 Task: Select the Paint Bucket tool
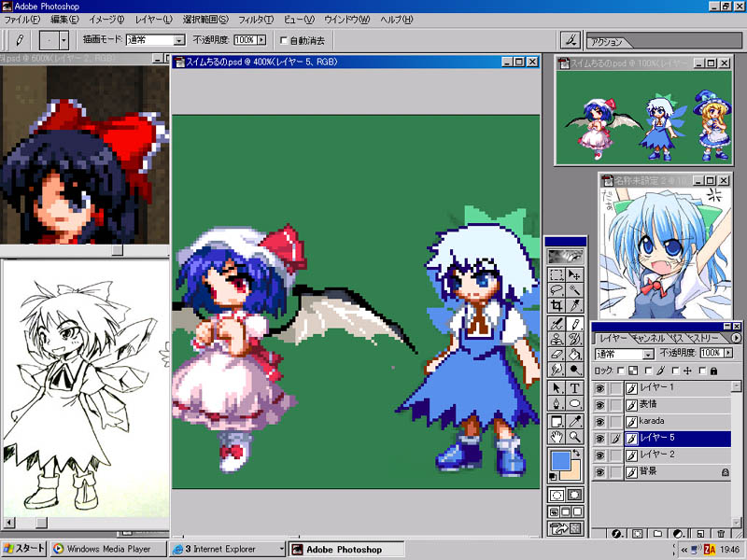[x=574, y=355]
